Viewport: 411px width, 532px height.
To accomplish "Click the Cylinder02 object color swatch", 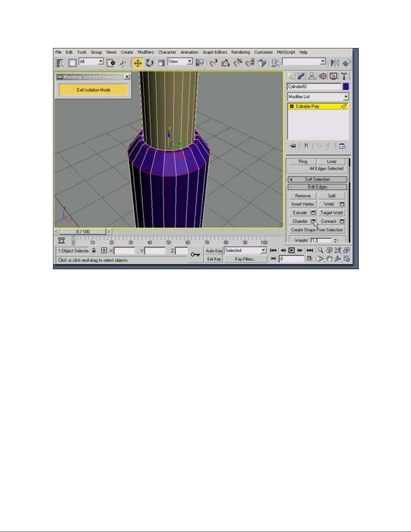I will pyautogui.click(x=346, y=87).
